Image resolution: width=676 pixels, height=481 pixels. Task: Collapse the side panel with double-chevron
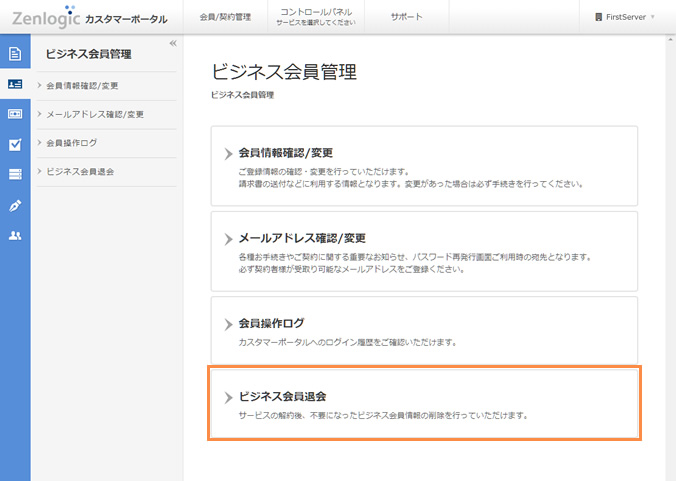pyautogui.click(x=173, y=44)
